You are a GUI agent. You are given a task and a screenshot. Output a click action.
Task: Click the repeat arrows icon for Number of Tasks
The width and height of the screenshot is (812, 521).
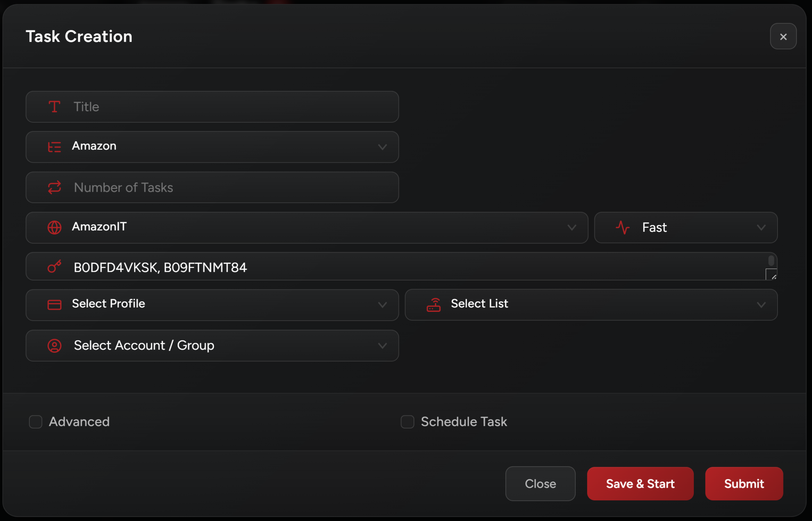coord(54,187)
